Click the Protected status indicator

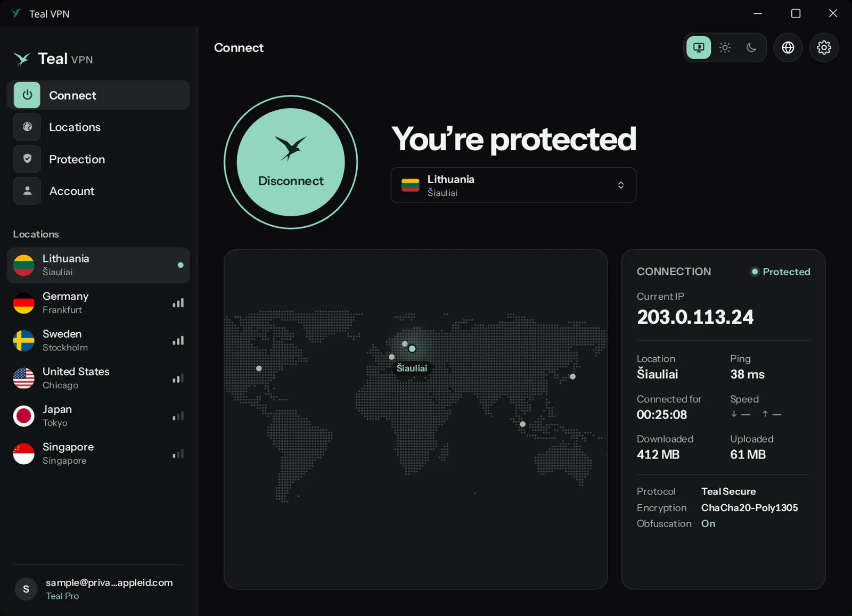tap(780, 272)
